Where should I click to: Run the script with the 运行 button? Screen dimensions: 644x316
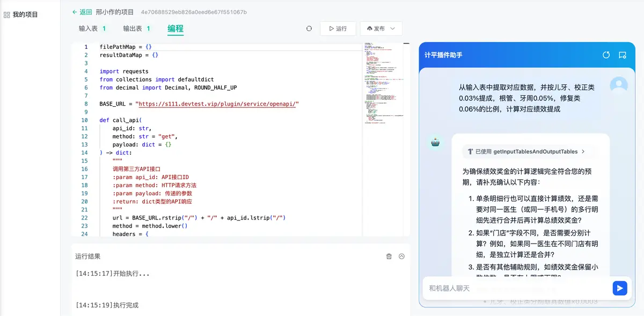(x=338, y=28)
